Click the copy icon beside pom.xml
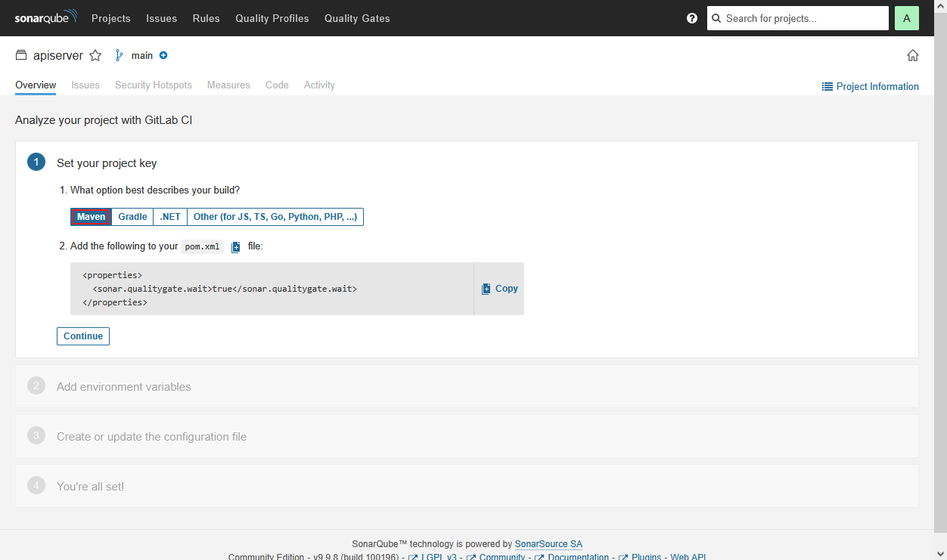The width and height of the screenshot is (947, 560). point(236,247)
